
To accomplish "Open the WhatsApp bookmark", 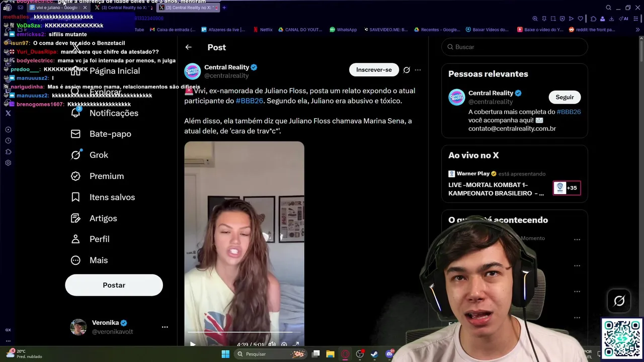I will coord(343,30).
